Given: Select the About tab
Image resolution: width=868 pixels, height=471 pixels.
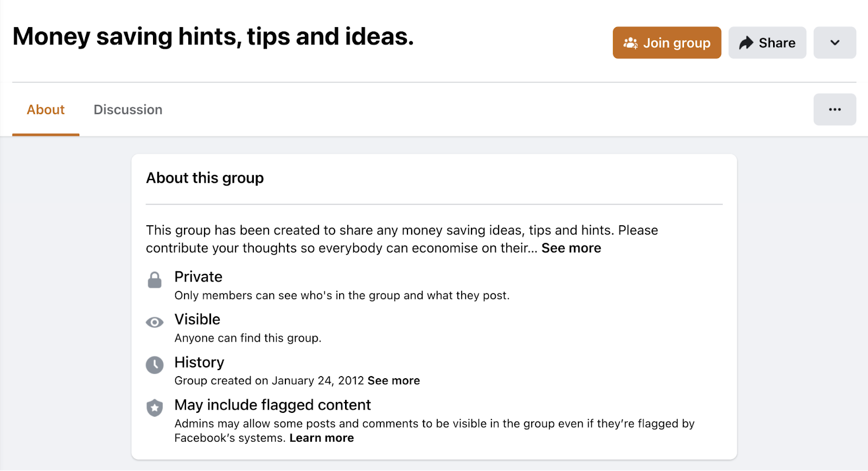Looking at the screenshot, I should coord(46,110).
